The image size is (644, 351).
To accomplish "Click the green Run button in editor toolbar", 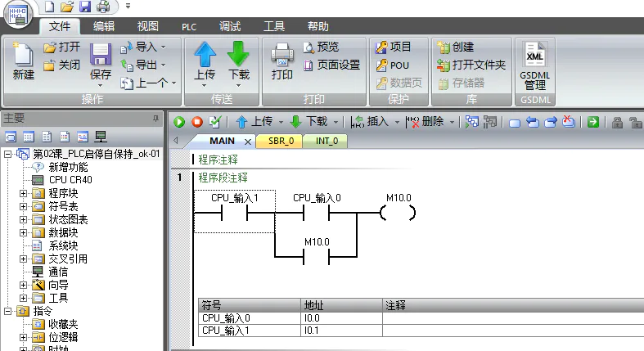I will 179,122.
